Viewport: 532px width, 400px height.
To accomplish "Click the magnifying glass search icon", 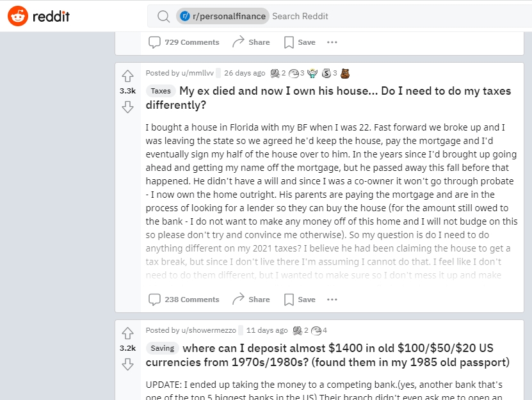I will [x=164, y=16].
